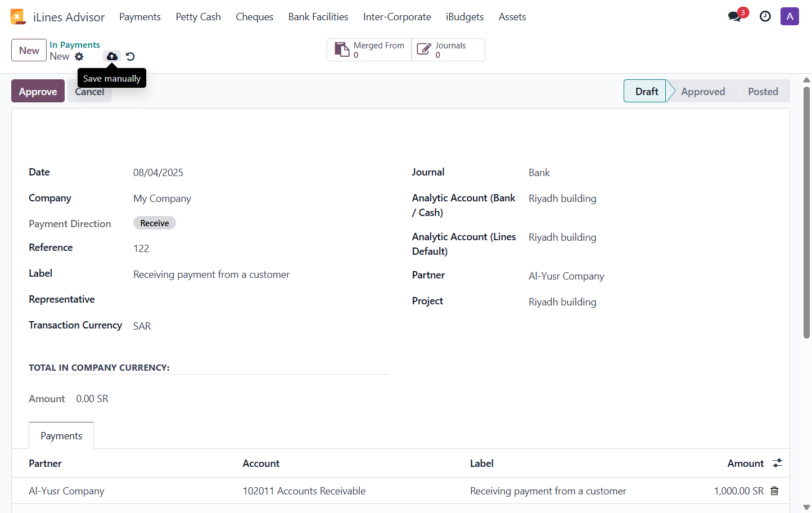The height and width of the screenshot is (513, 812).
Task: Open the Payments menu
Action: (140, 17)
